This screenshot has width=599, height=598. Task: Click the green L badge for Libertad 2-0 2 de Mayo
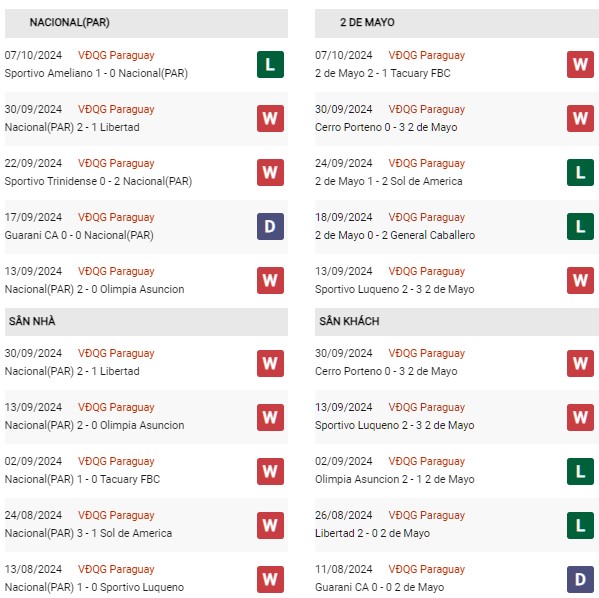pos(580,525)
